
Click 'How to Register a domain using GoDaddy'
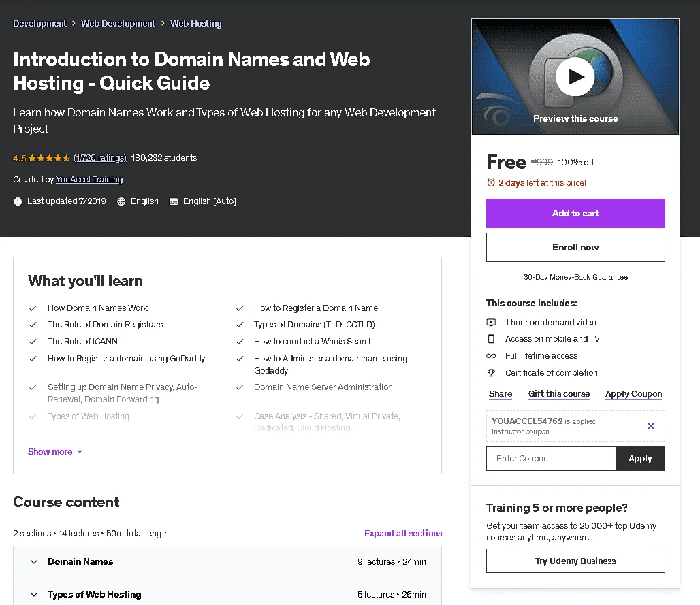(x=127, y=359)
